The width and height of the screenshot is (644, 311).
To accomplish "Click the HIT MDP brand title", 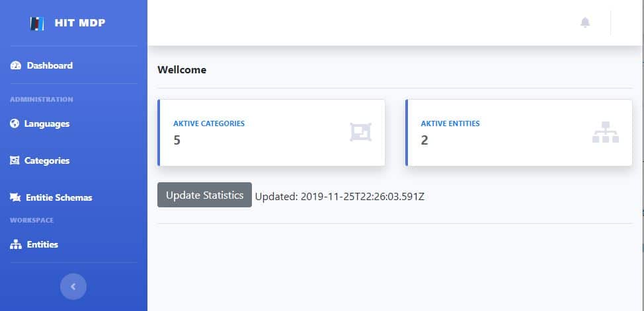I will tap(80, 22).
